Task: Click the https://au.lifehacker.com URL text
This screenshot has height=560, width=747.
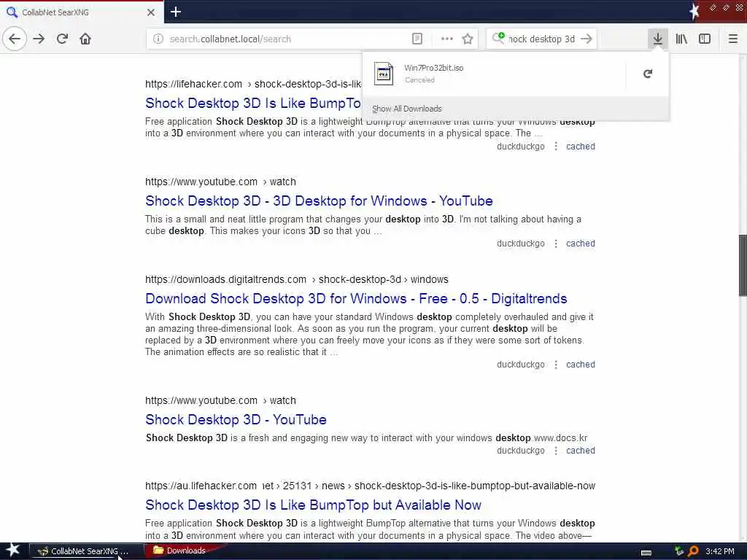Action: [x=201, y=486]
